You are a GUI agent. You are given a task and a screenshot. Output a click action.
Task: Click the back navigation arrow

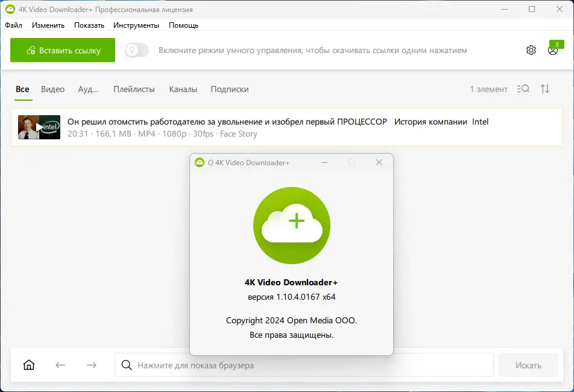pos(60,365)
